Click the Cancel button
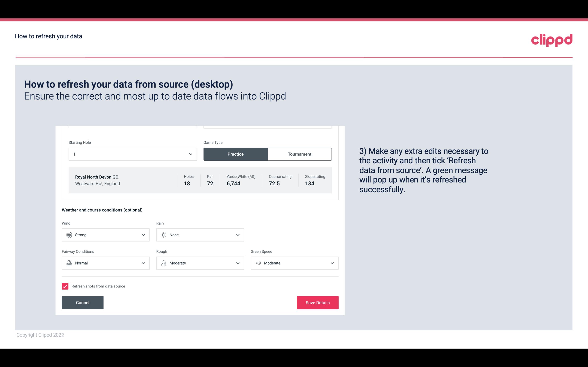 point(83,302)
